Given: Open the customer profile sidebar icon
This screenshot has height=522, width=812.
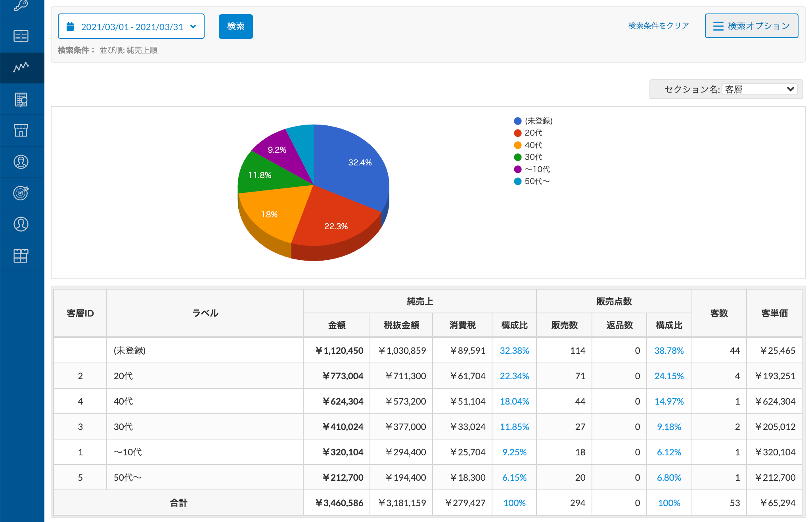Looking at the screenshot, I should click(x=21, y=162).
